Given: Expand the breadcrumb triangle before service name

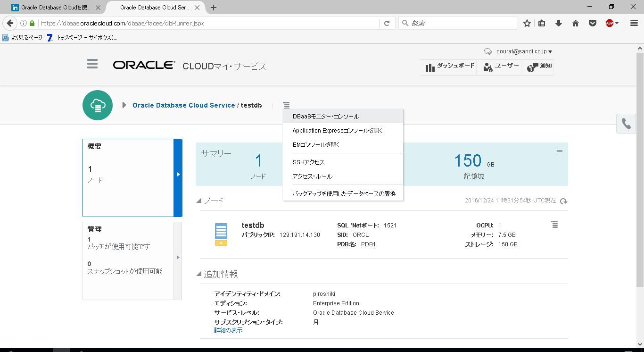Looking at the screenshot, I should [124, 105].
